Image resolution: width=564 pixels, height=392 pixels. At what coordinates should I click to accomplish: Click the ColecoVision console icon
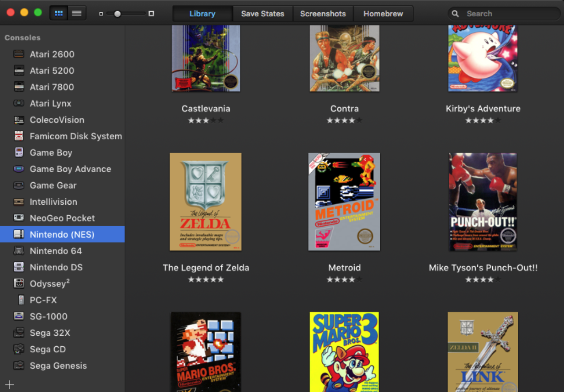click(19, 120)
